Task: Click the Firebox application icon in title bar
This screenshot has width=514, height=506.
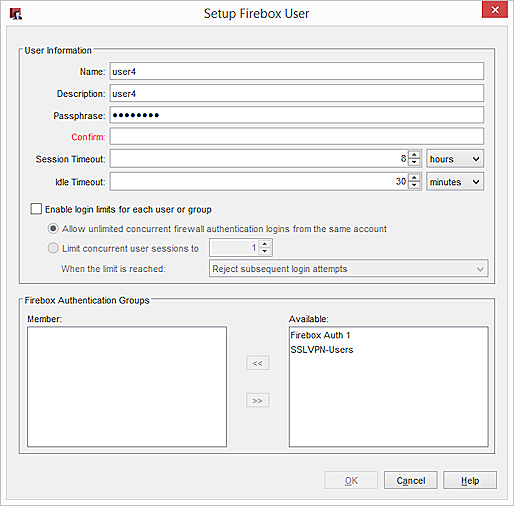Action: click(x=16, y=14)
